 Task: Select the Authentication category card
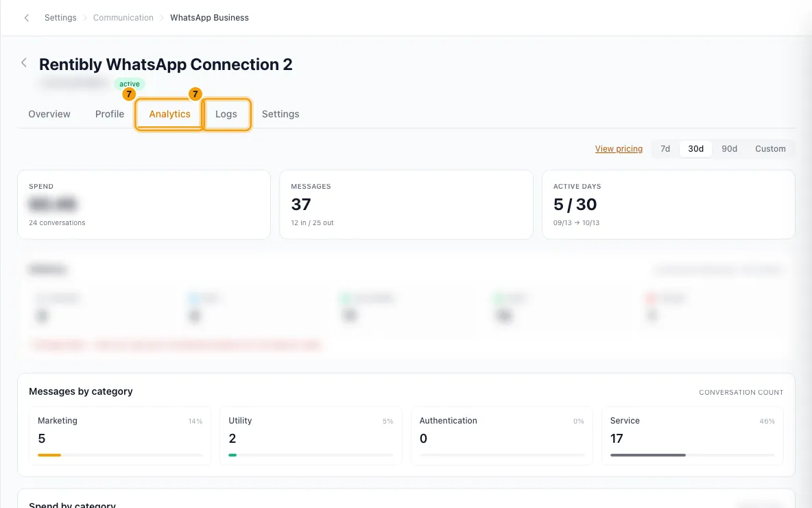pyautogui.click(x=502, y=436)
